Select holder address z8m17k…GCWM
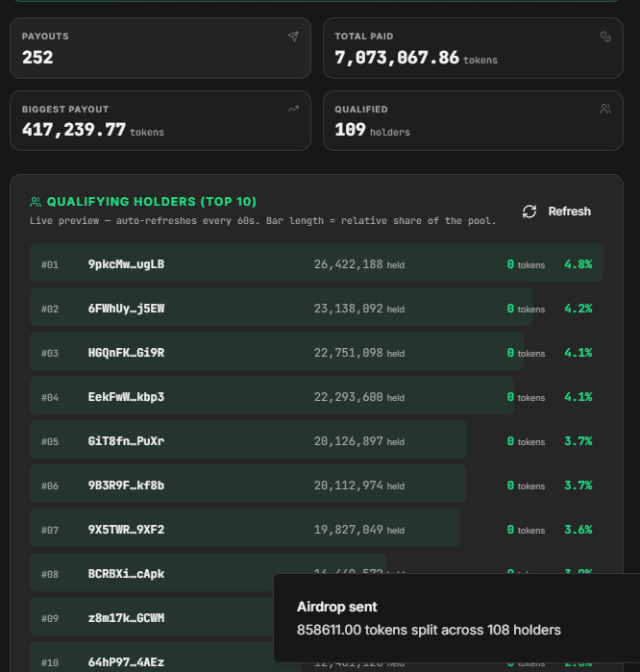Viewport: 640px width, 672px height. coord(126,618)
